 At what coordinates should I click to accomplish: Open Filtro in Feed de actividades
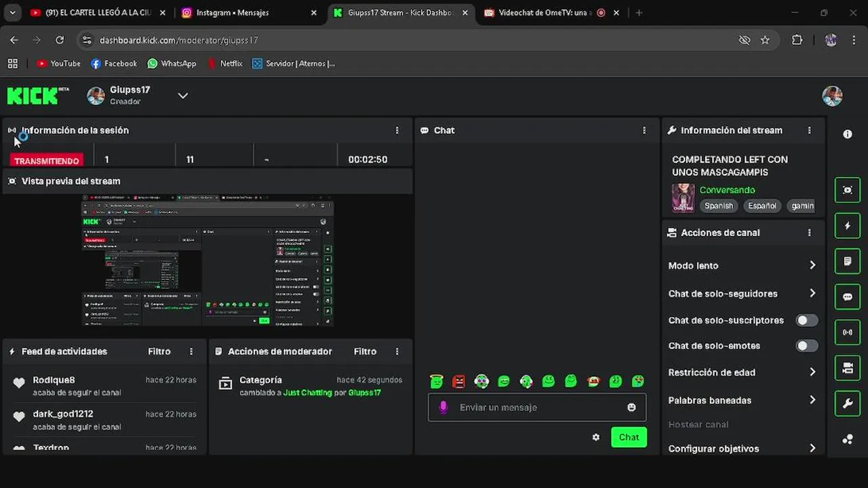(159, 351)
